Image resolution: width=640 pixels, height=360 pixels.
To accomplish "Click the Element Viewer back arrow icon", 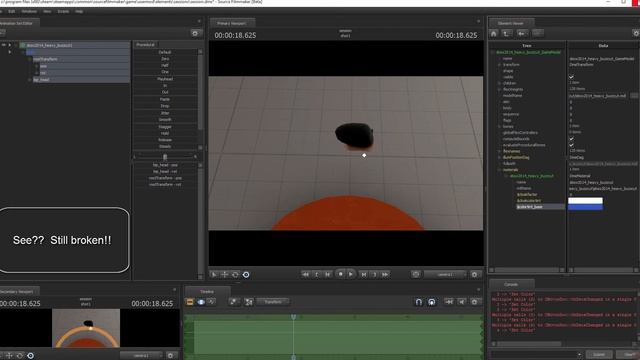I will tap(521, 33).
